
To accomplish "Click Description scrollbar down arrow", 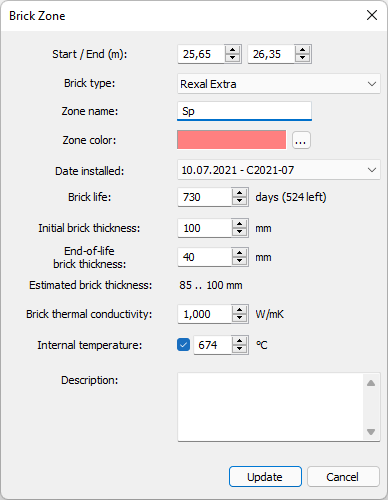I will [x=371, y=432].
